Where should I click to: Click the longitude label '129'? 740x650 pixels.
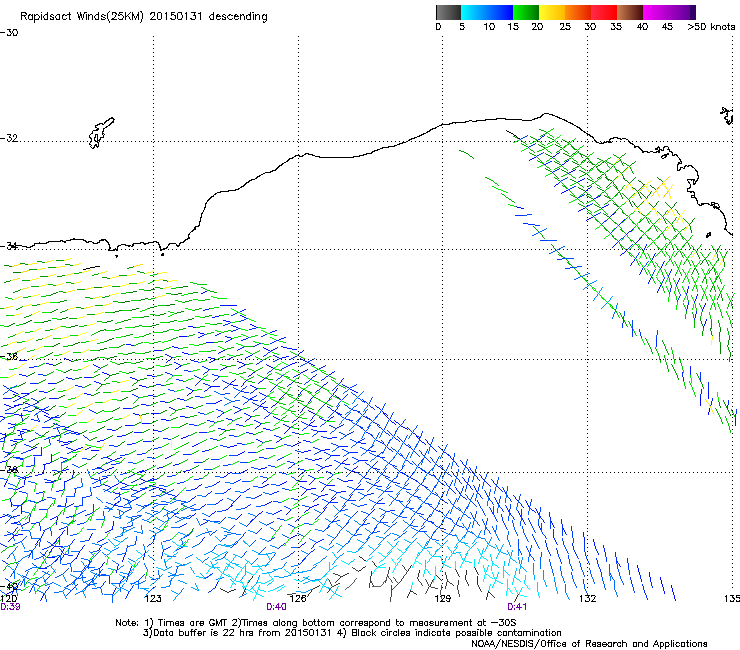pos(442,599)
